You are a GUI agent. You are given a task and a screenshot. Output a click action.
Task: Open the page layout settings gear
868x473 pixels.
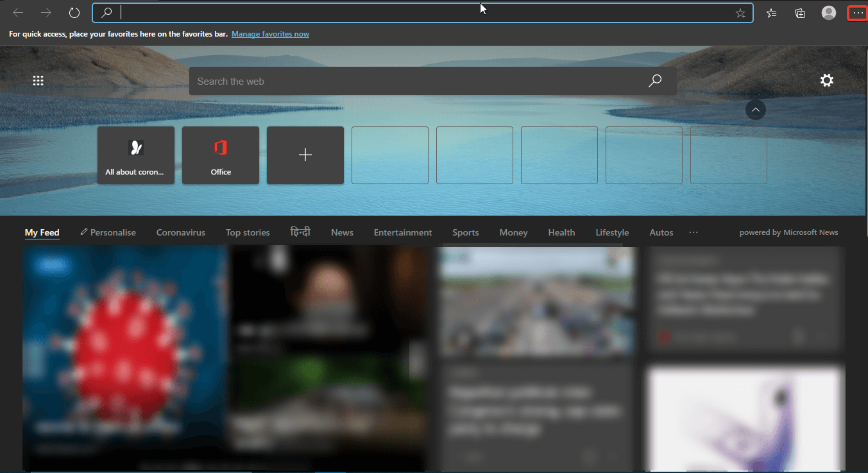coord(826,80)
